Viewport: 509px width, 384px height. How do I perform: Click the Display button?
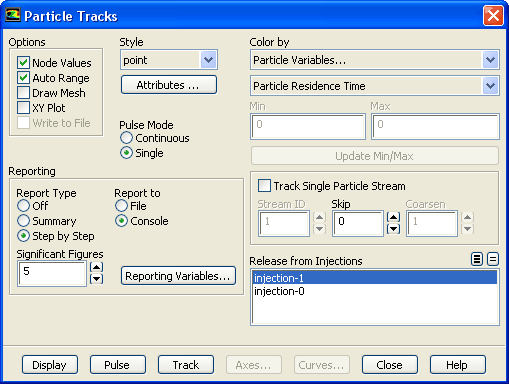coord(50,365)
